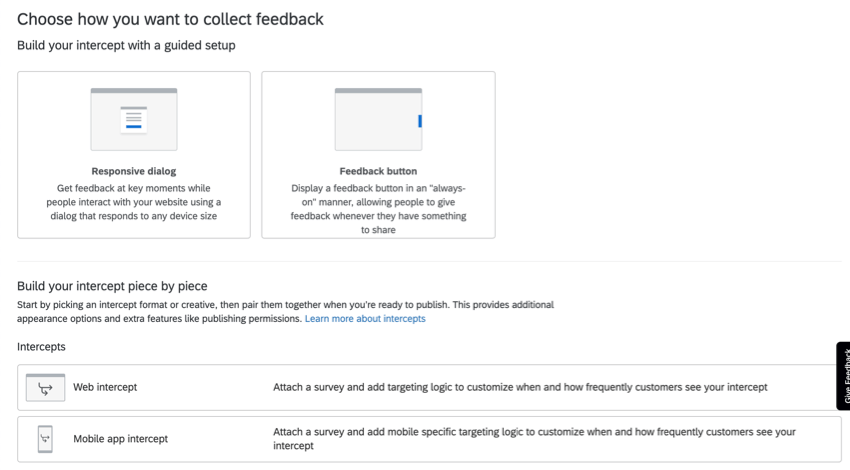Select the Feedback button card title
850x470 pixels.
[378, 171]
